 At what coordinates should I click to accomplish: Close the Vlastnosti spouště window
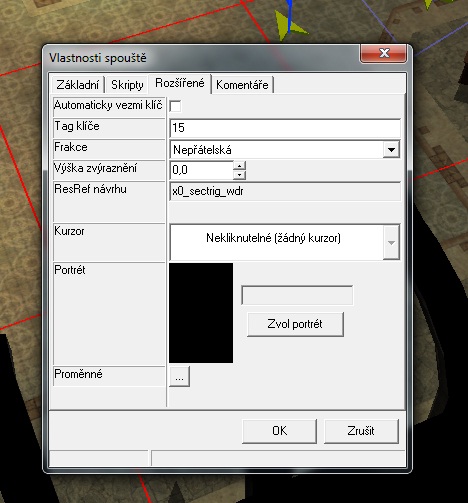click(384, 53)
